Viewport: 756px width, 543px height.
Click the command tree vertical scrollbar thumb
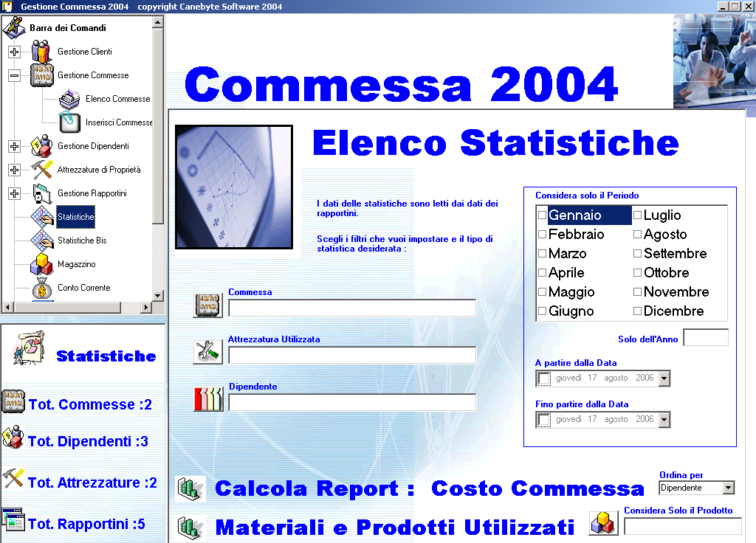(x=158, y=125)
